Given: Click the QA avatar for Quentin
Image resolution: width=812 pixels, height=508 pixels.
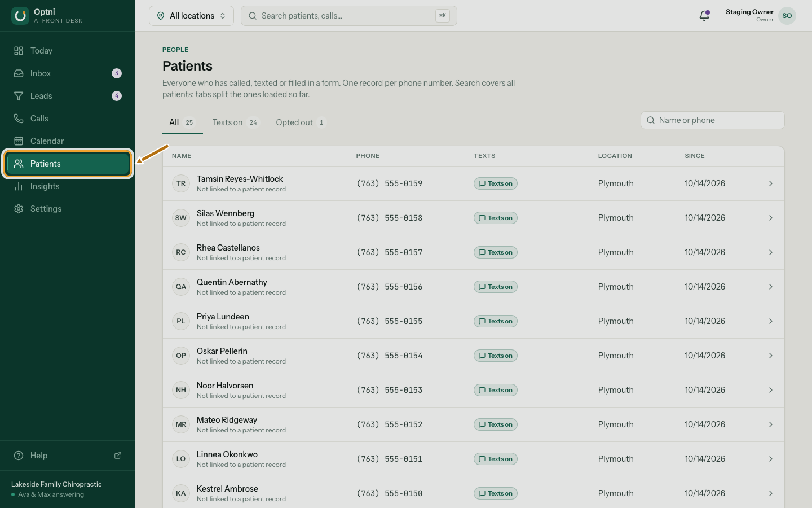Looking at the screenshot, I should coord(181,287).
